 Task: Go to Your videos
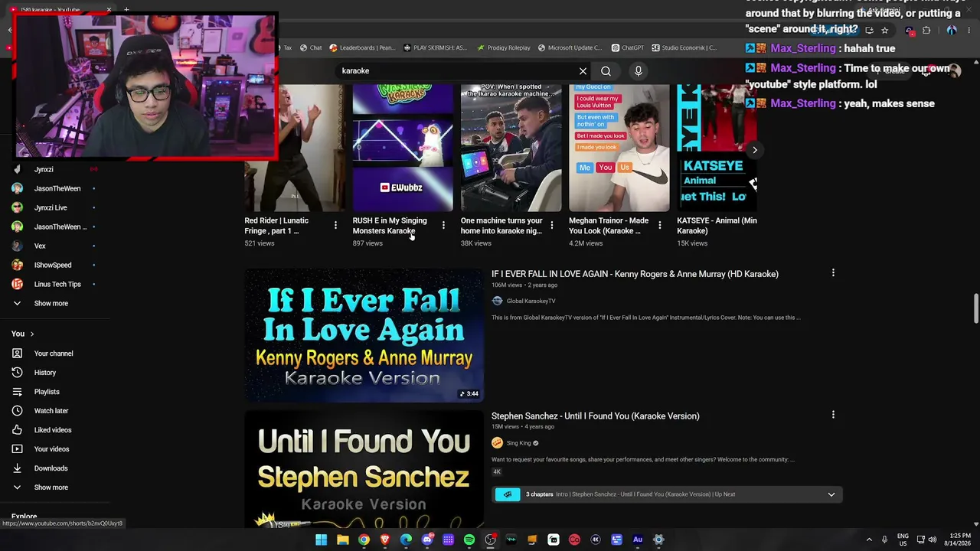click(x=51, y=449)
